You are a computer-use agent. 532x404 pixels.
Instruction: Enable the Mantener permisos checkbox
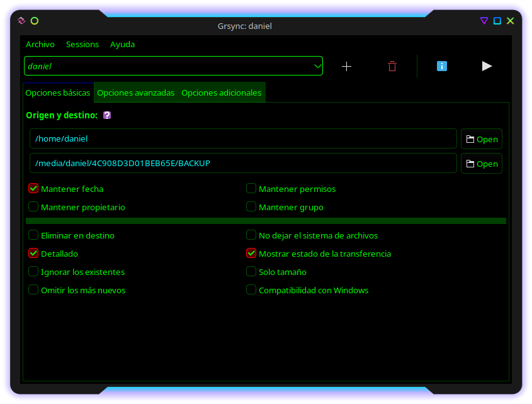[x=251, y=188]
